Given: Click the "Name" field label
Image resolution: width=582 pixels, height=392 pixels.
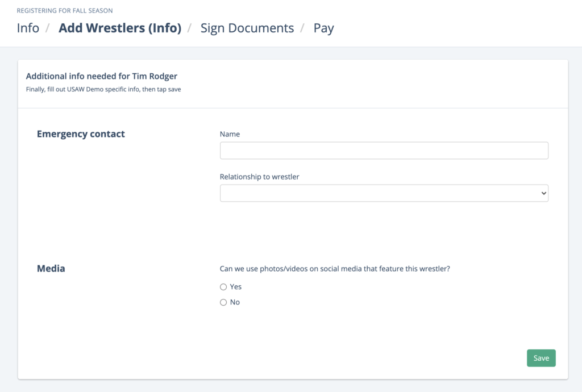Looking at the screenshot, I should click(230, 134).
